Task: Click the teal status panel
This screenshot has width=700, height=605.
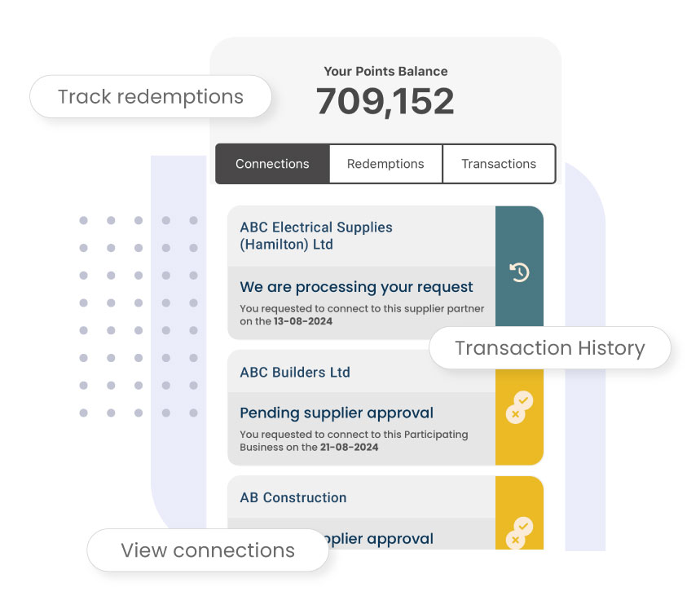Action: (x=519, y=267)
